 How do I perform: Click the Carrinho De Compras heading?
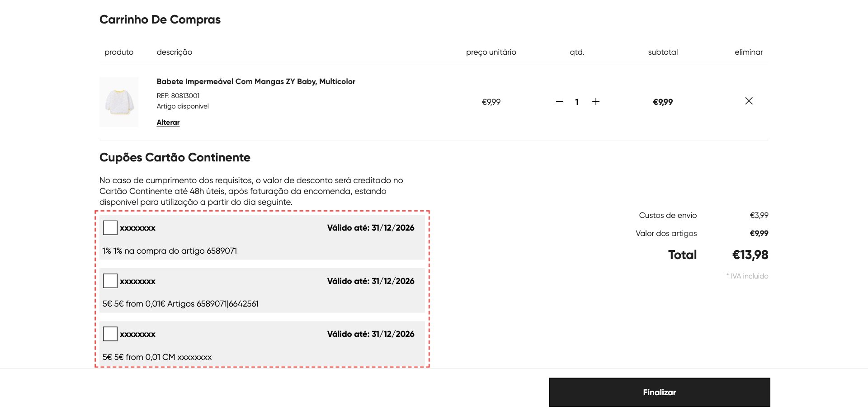[160, 19]
